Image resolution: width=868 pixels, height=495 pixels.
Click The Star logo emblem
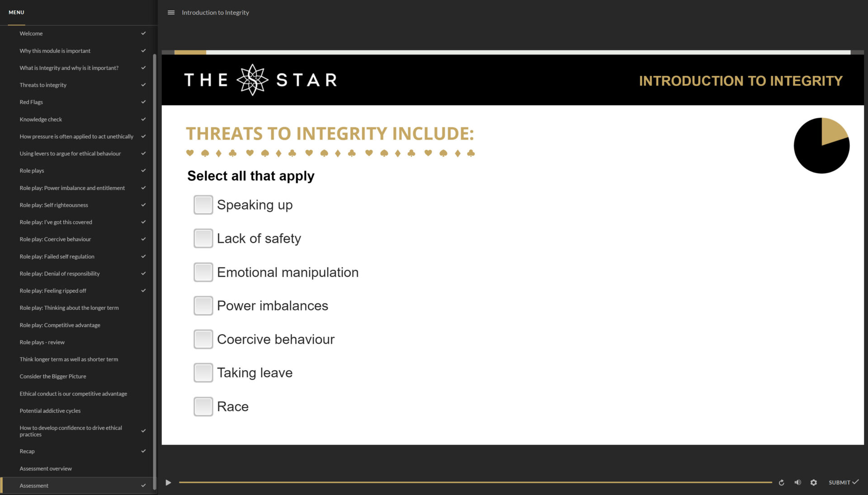pos(252,80)
